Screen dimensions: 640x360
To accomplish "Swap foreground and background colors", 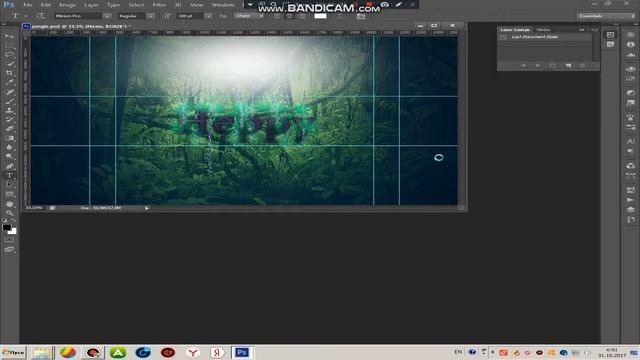I will point(13,221).
